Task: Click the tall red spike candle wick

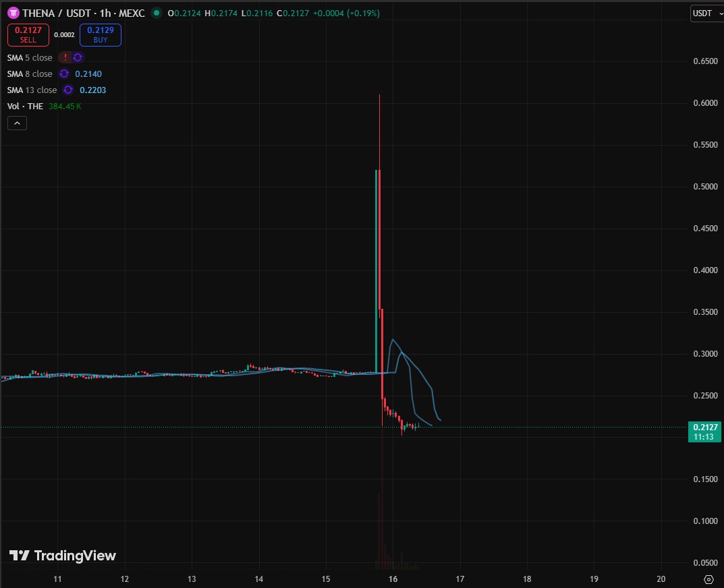Action: 380,131
